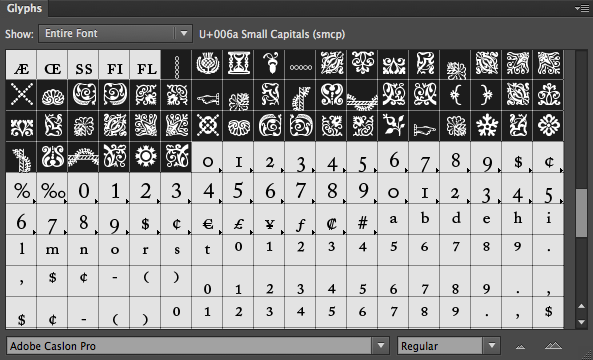Select the number sign # glyph
Image resolution: width=593 pixels, height=360 pixels.
tap(362, 219)
